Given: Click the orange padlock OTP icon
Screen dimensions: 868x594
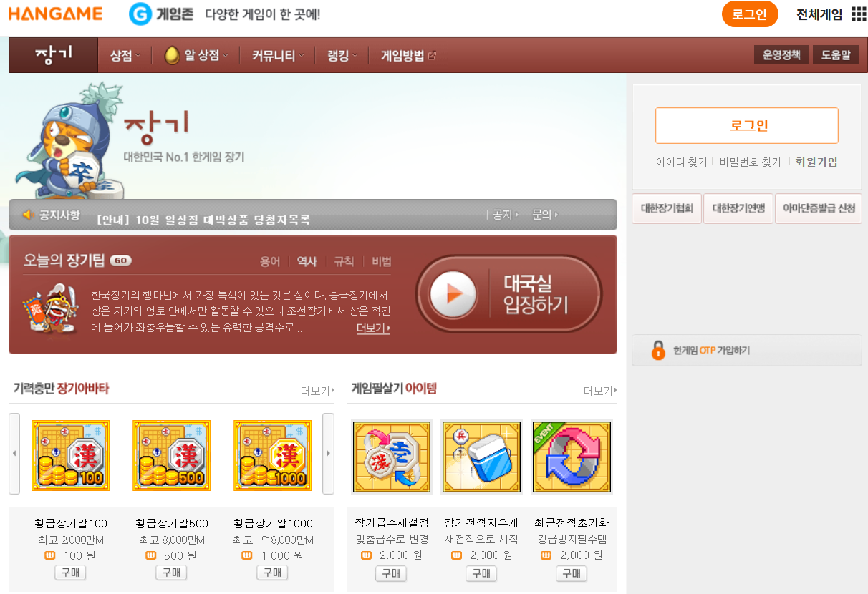Looking at the screenshot, I should [658, 350].
